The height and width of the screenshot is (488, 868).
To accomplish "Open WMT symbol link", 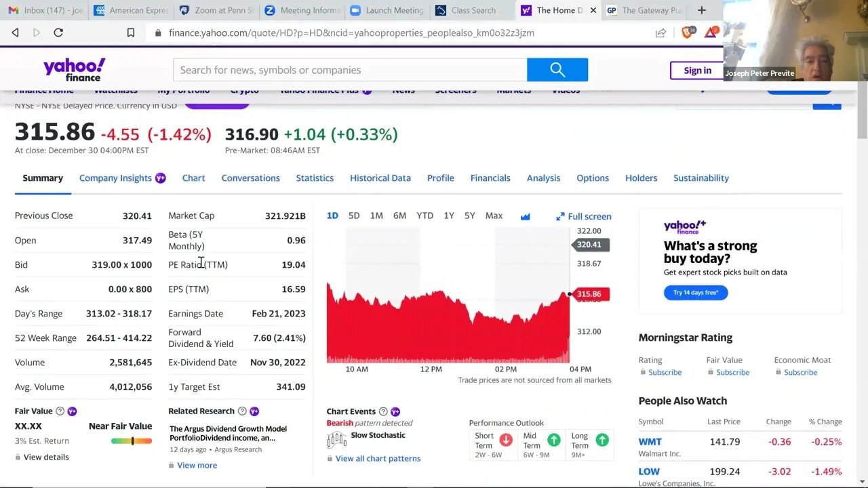I will [650, 441].
